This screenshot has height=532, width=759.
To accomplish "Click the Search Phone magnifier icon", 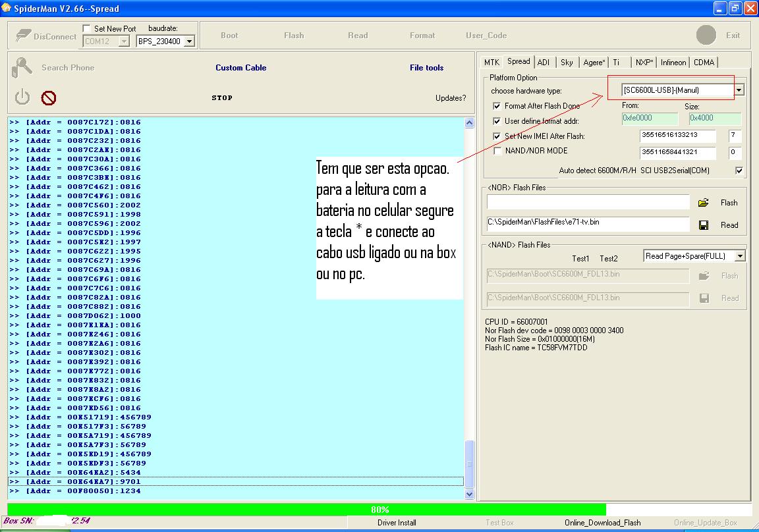I will click(22, 67).
